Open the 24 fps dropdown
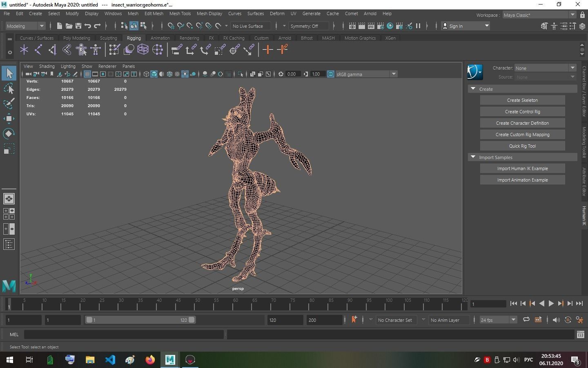Screen dimensions: 588x368 pos(498,320)
